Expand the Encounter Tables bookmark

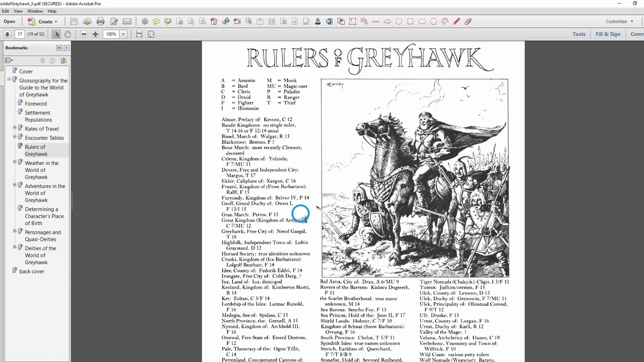click(15, 137)
